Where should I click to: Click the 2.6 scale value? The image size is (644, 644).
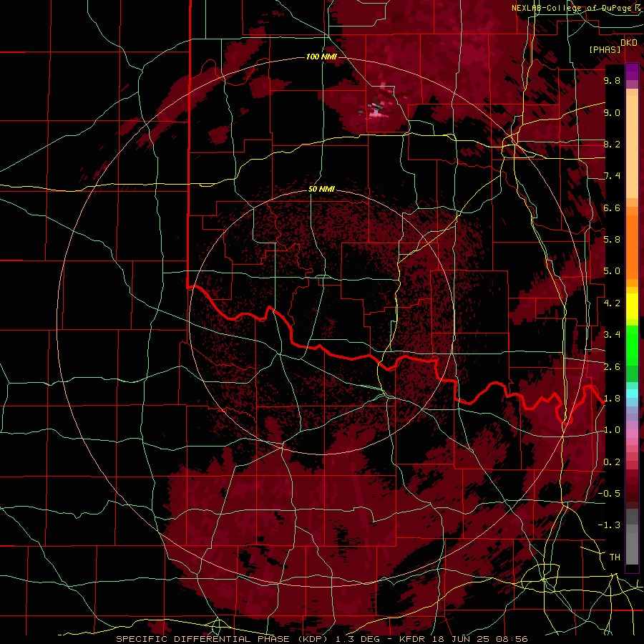point(612,366)
